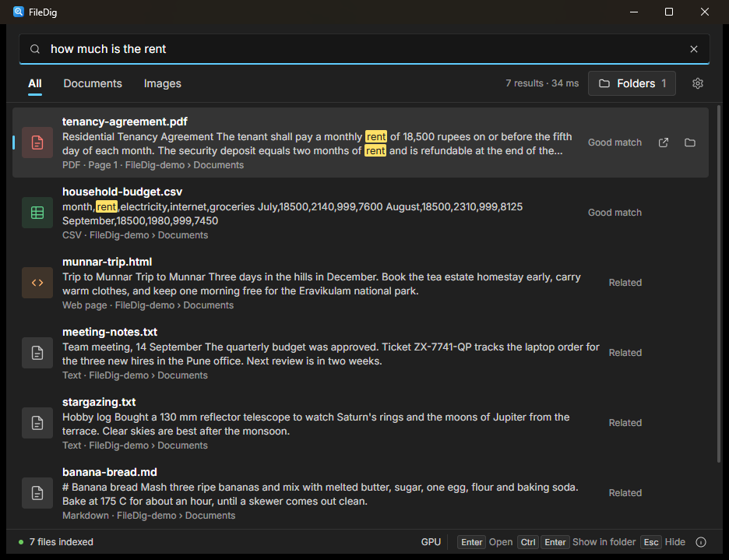This screenshot has height=560, width=729.
Task: Click 'Markdown · FileDig-demo › Documents' path
Action: click(149, 516)
